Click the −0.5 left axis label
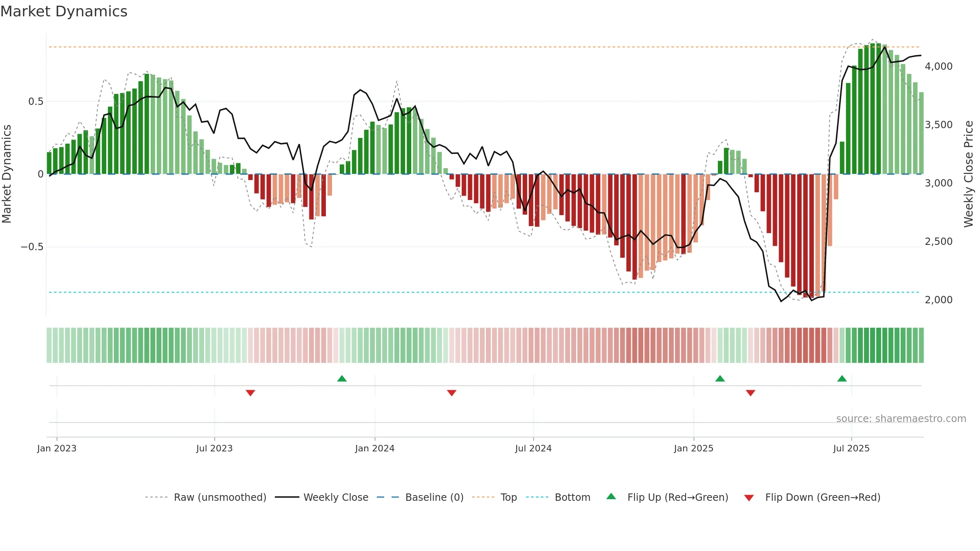The height and width of the screenshot is (551, 980). 32,247
